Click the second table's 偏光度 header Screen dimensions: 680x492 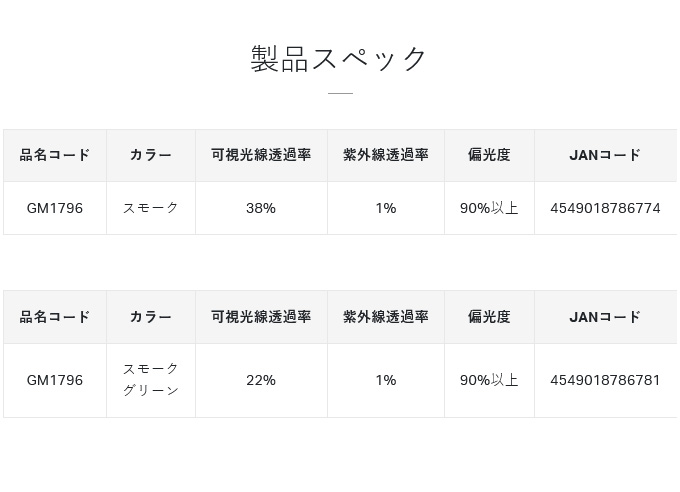point(489,317)
